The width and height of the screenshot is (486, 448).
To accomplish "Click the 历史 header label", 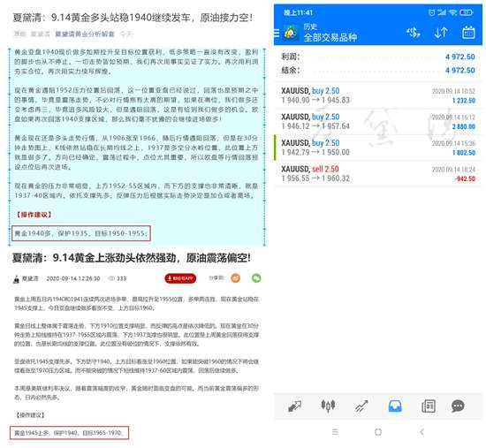I will tap(310, 27).
